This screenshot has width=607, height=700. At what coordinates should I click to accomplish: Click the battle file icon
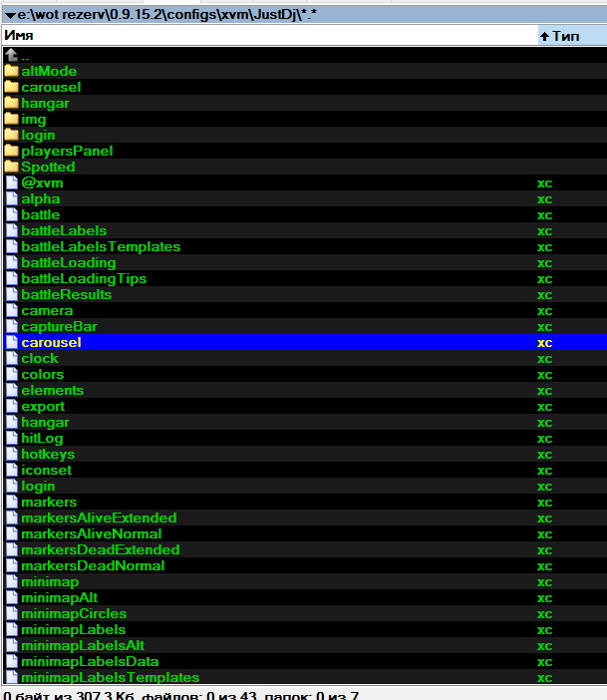tap(12, 214)
